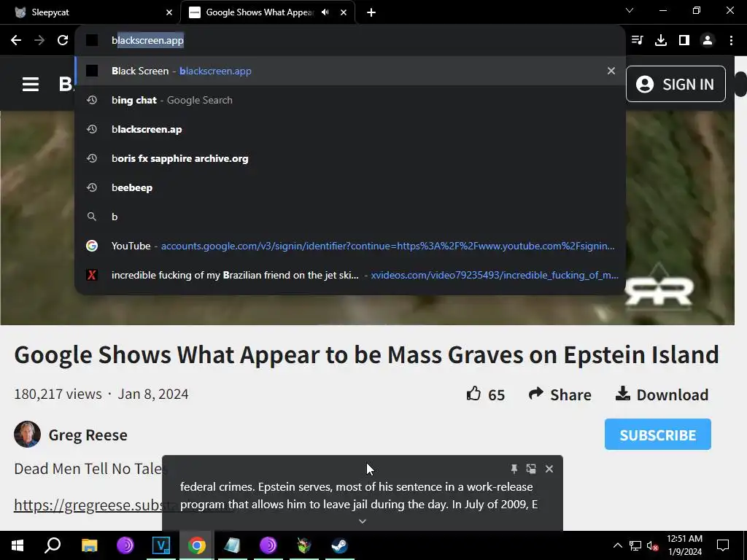This screenshot has width=747, height=560.
Task: Click the SIGN IN button
Action: click(x=676, y=85)
